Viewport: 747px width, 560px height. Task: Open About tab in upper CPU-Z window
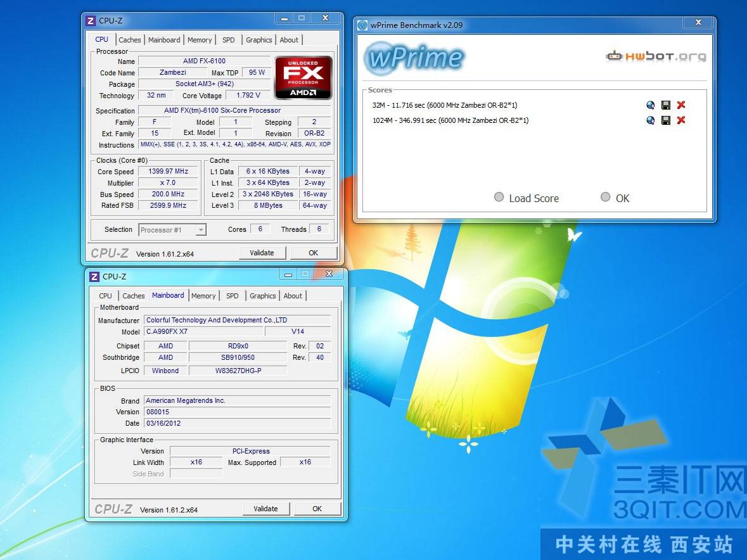[x=289, y=40]
